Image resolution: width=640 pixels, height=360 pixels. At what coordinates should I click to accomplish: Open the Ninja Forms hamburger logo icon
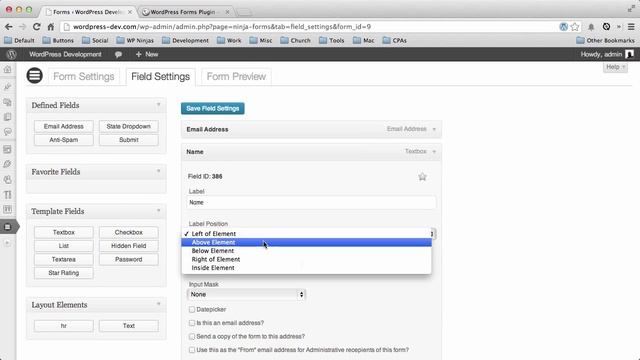(35, 76)
